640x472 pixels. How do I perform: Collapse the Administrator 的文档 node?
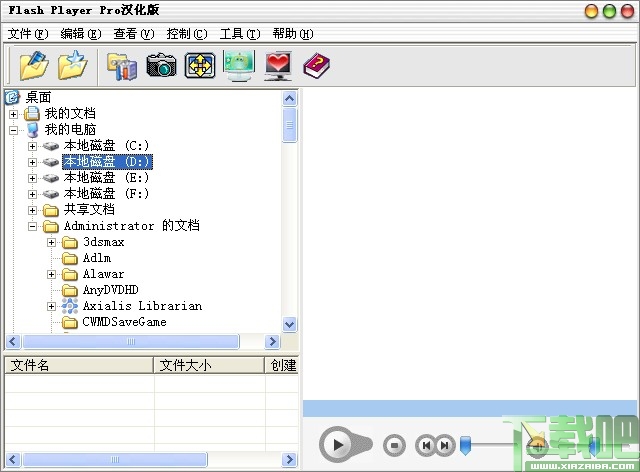point(33,226)
